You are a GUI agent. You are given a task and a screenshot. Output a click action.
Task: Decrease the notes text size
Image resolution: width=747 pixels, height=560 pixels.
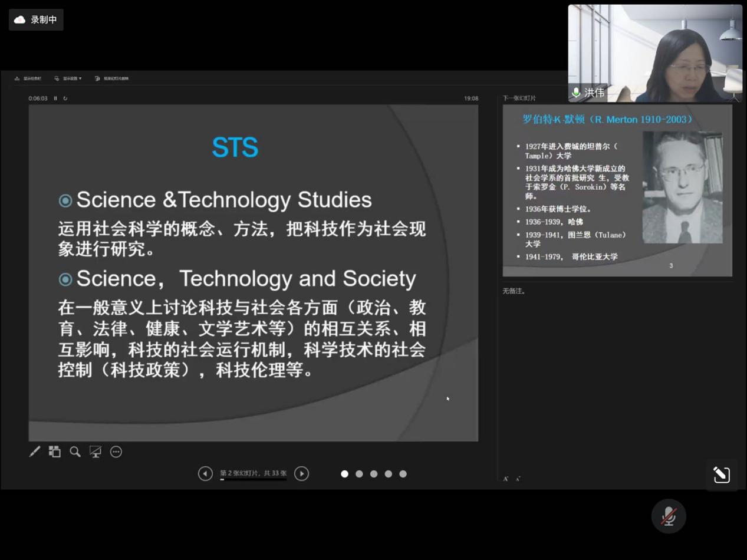pyautogui.click(x=518, y=479)
